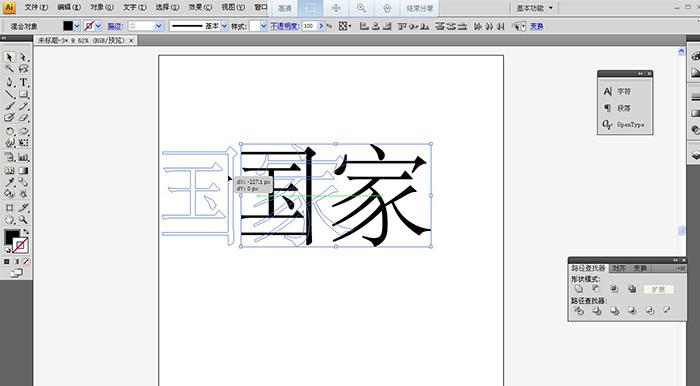Select the Eraser tool
Image resolution: width=700 pixels, height=386 pixels.
(x=23, y=118)
